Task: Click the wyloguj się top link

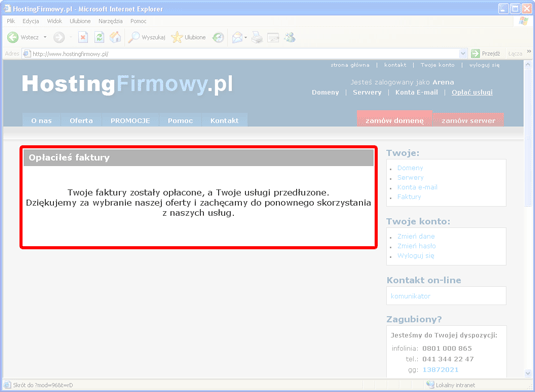Action: click(484, 65)
